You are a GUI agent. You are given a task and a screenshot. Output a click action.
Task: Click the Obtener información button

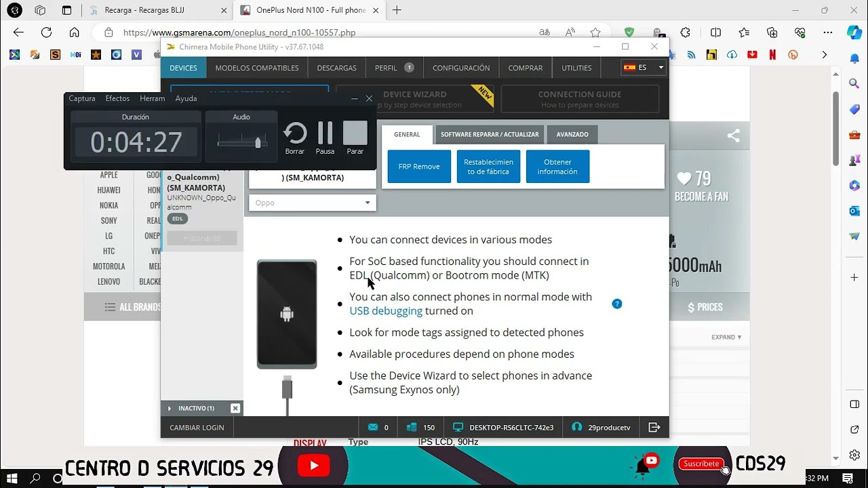557,167
